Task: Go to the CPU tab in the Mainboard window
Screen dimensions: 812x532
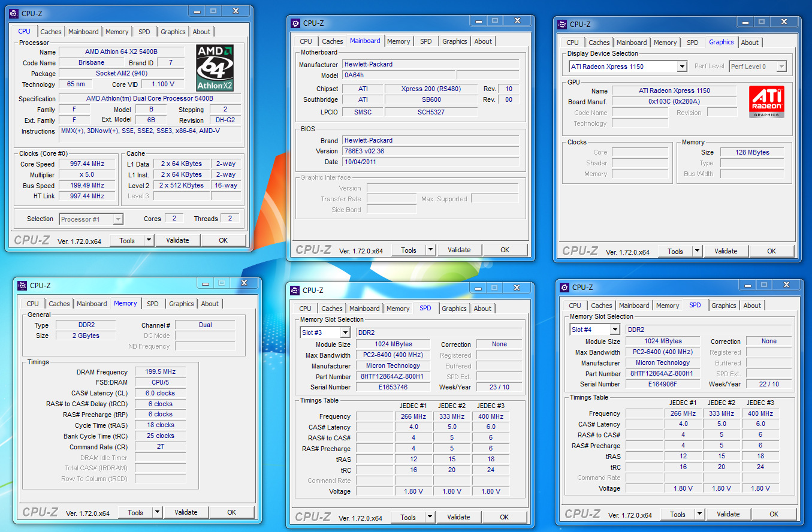Action: [306, 41]
